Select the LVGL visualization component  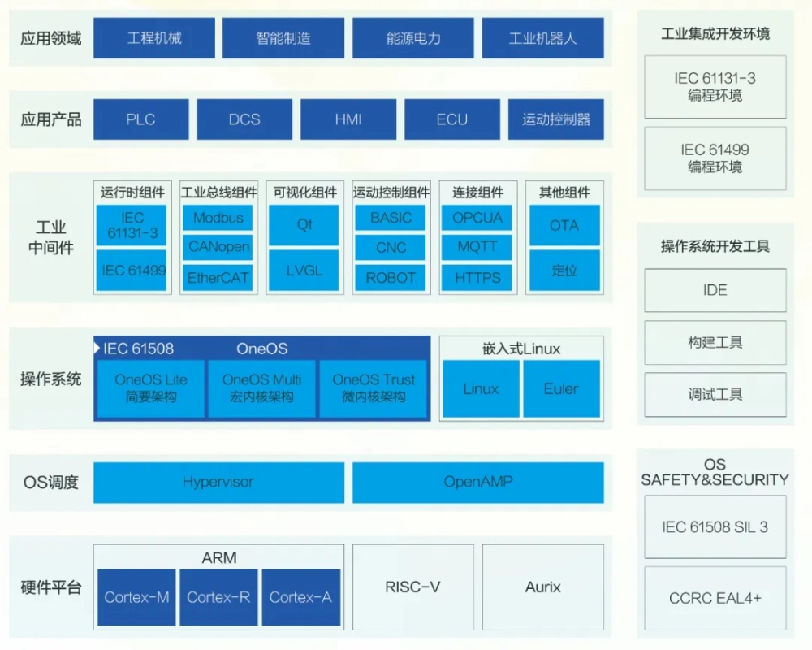[x=304, y=271]
